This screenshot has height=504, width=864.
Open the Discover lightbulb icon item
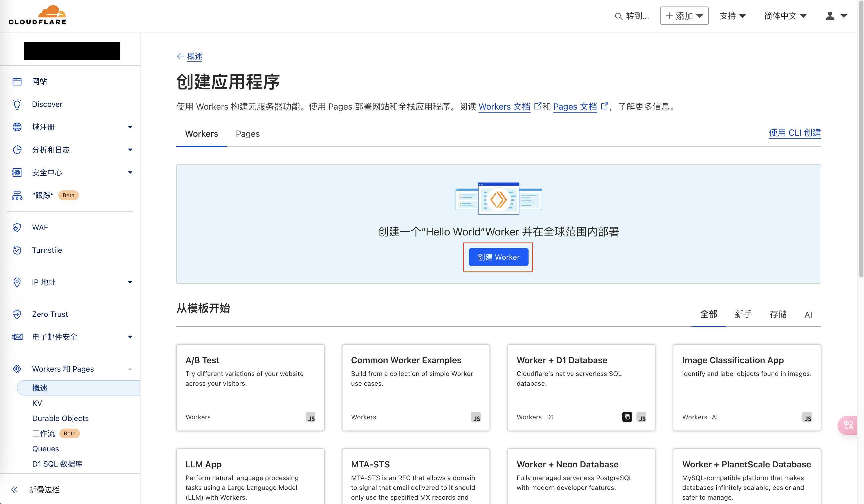point(17,104)
